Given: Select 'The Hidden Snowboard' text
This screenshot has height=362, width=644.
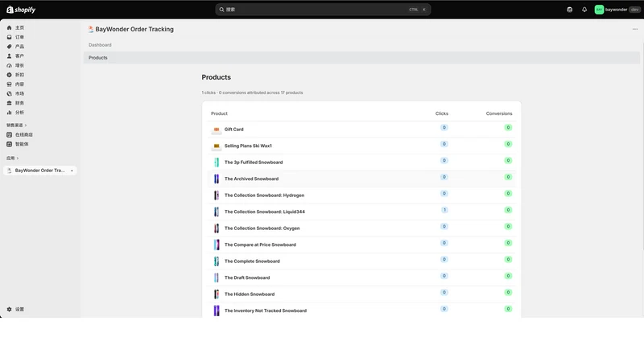Looking at the screenshot, I should (x=250, y=294).
